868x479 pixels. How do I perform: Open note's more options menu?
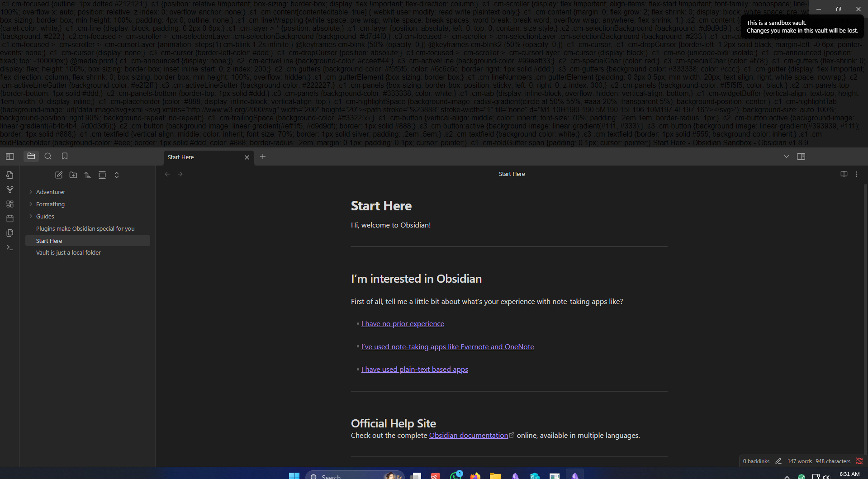(857, 174)
